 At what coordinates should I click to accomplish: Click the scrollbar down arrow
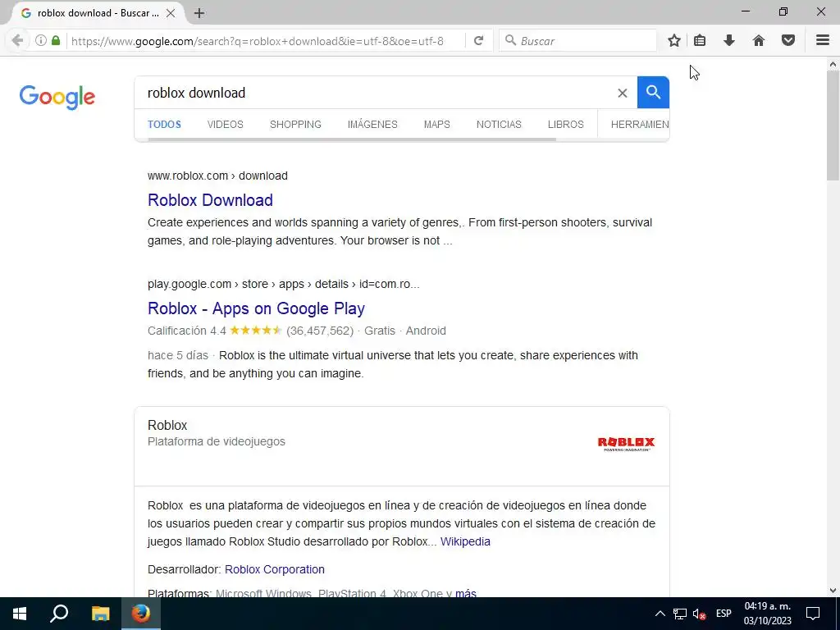coord(833,591)
